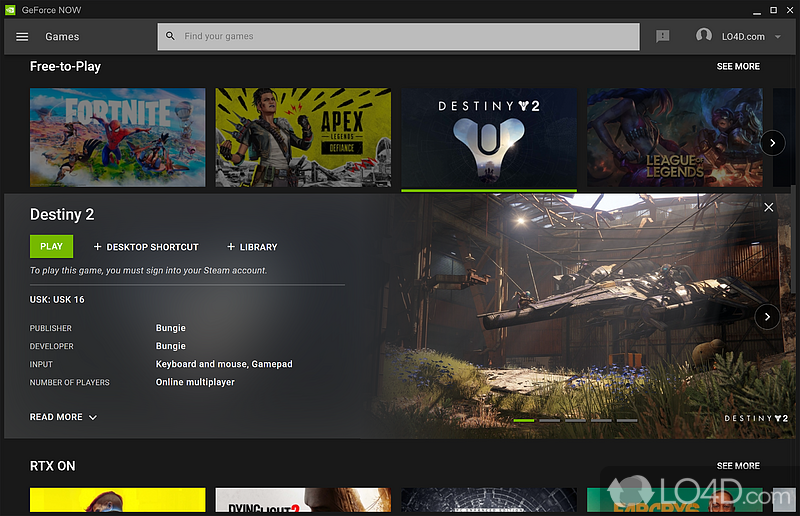This screenshot has width=800, height=516.
Task: Click the search magnifier icon
Action: click(170, 36)
